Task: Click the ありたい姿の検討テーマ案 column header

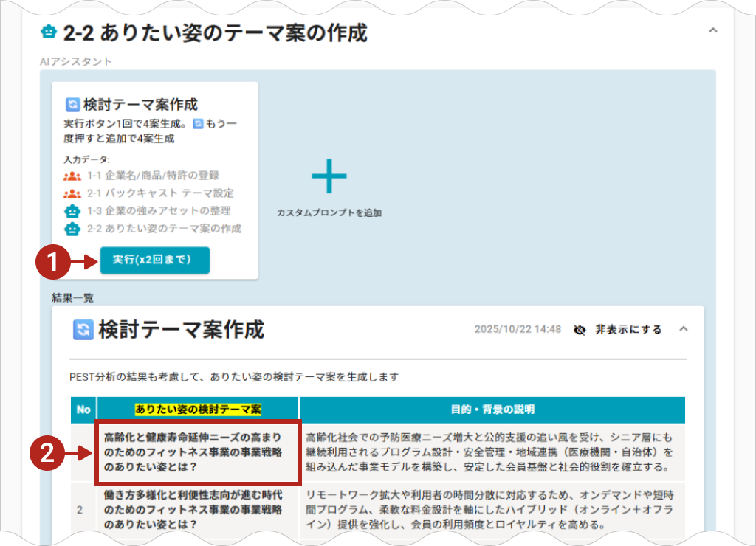Action: pyautogui.click(x=198, y=409)
